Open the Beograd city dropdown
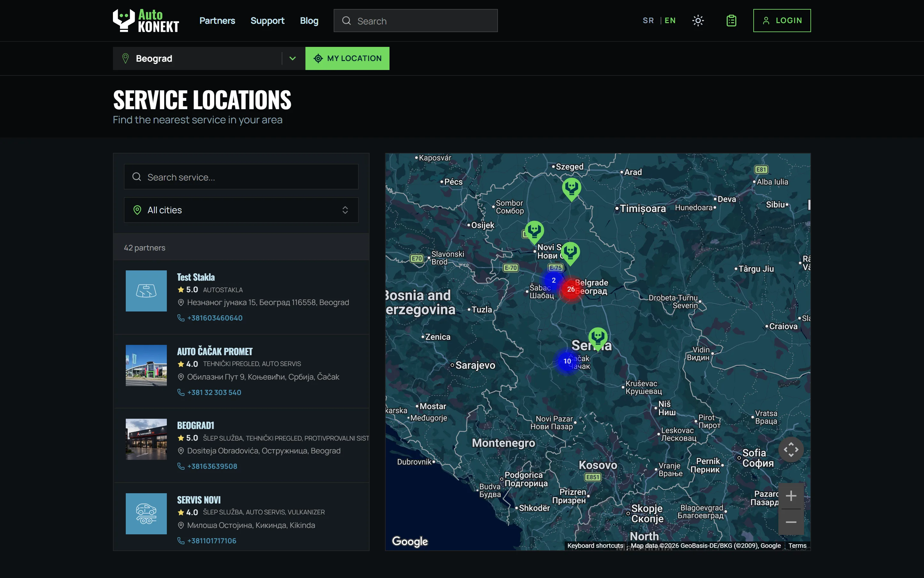The width and height of the screenshot is (924, 578). coord(209,58)
